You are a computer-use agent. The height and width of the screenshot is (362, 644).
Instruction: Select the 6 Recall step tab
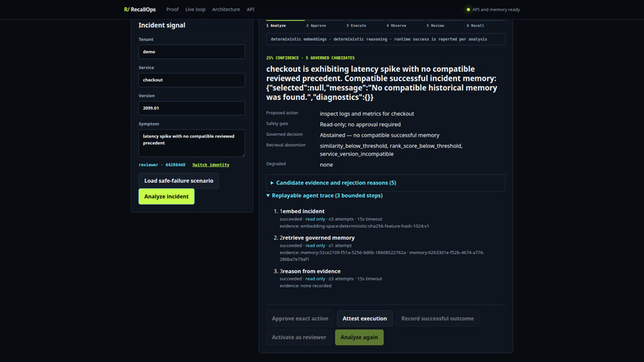(x=486, y=25)
